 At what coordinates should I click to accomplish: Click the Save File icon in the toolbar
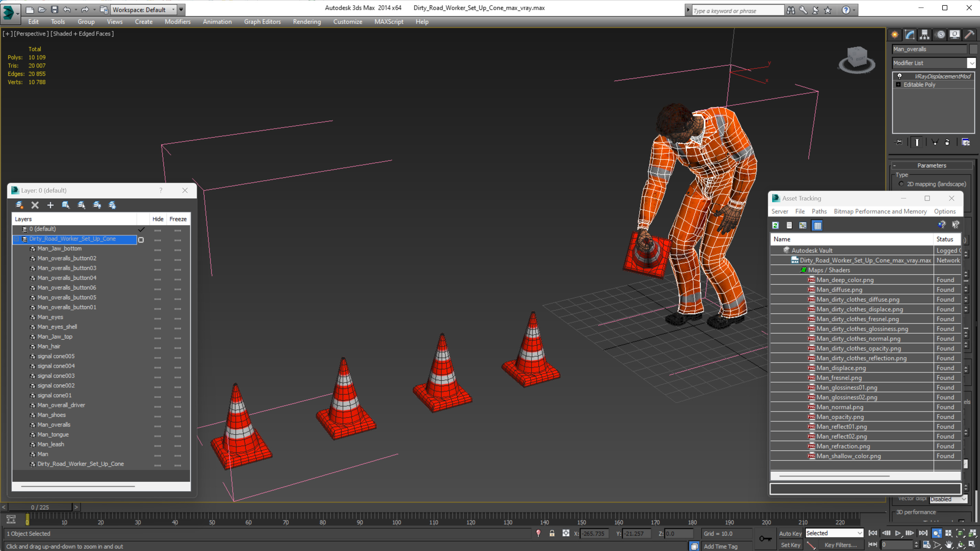coord(54,10)
